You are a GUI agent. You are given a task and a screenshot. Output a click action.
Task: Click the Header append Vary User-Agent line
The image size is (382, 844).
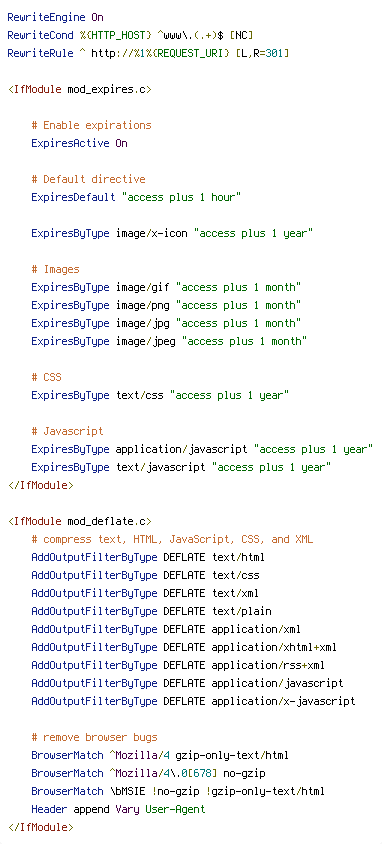tap(118, 809)
